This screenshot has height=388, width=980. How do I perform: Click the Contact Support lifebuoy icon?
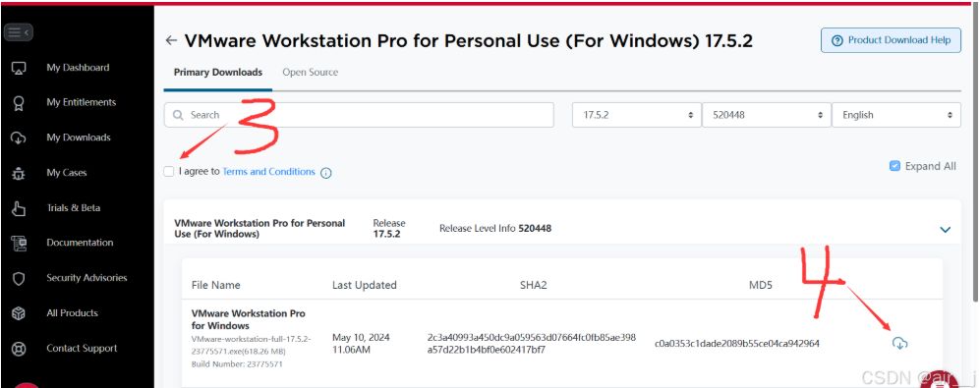coord(19,349)
